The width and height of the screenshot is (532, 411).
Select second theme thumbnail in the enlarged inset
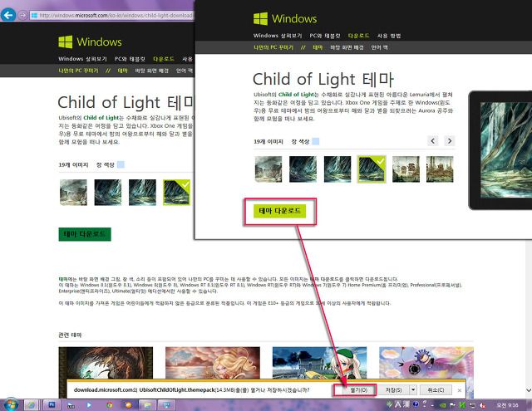click(x=303, y=169)
